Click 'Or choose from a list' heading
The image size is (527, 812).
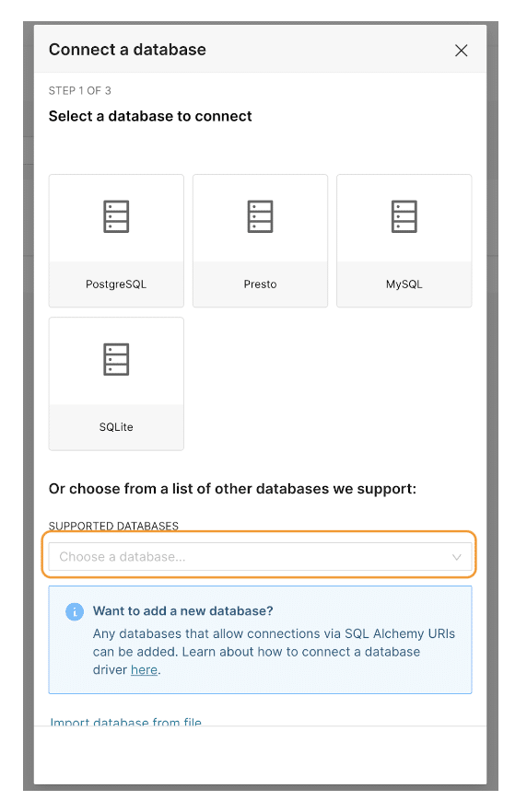(x=233, y=489)
